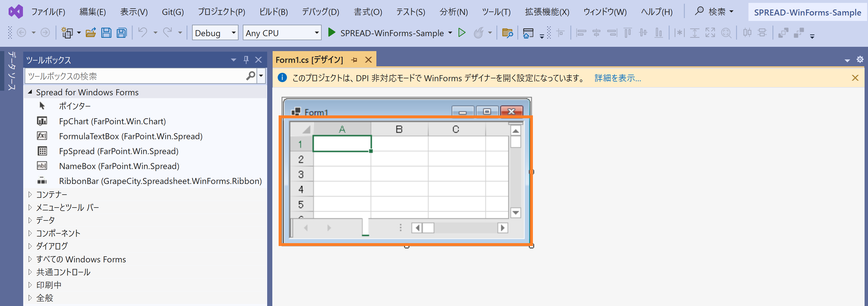Click the undo arrow icon
This screenshot has height=306, width=868.
pos(143,32)
